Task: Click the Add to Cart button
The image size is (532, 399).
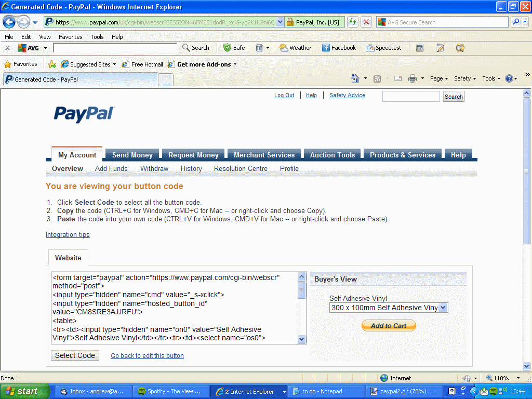Action: point(389,326)
